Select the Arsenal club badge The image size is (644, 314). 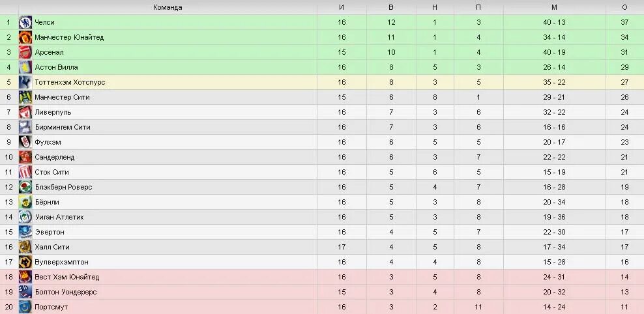click(25, 52)
